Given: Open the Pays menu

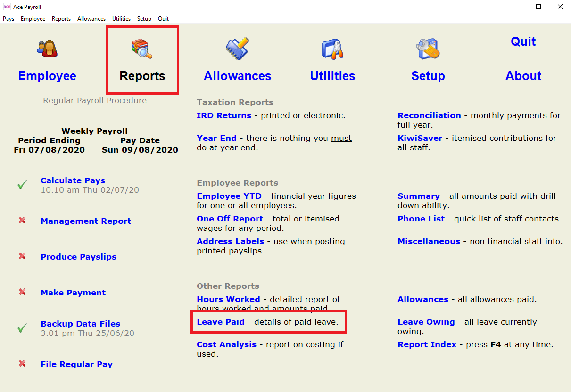Looking at the screenshot, I should (x=8, y=19).
